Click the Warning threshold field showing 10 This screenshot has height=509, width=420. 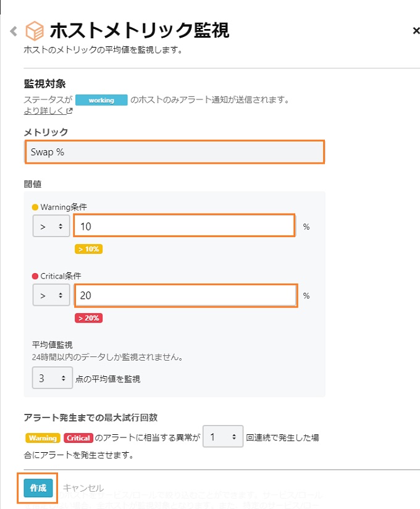[x=184, y=226]
